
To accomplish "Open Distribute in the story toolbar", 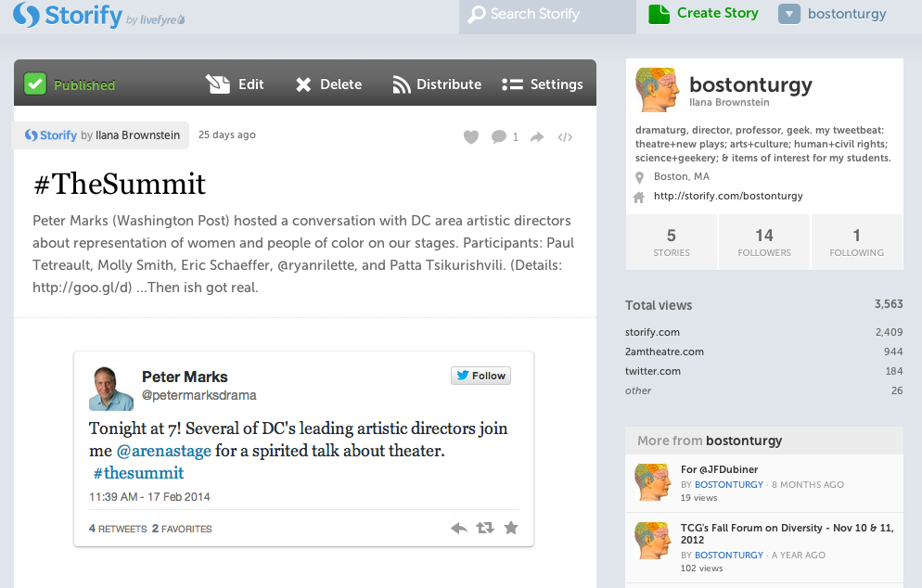I will coord(449,84).
